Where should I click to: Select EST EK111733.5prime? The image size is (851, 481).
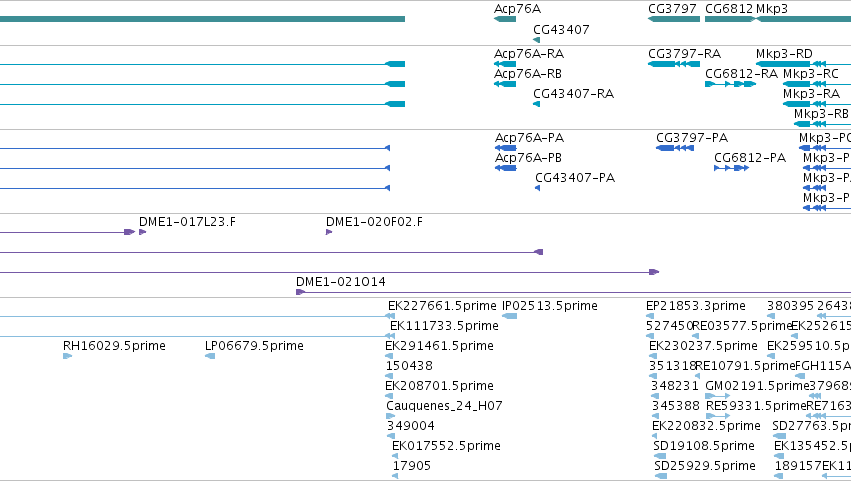pyautogui.click(x=444, y=326)
